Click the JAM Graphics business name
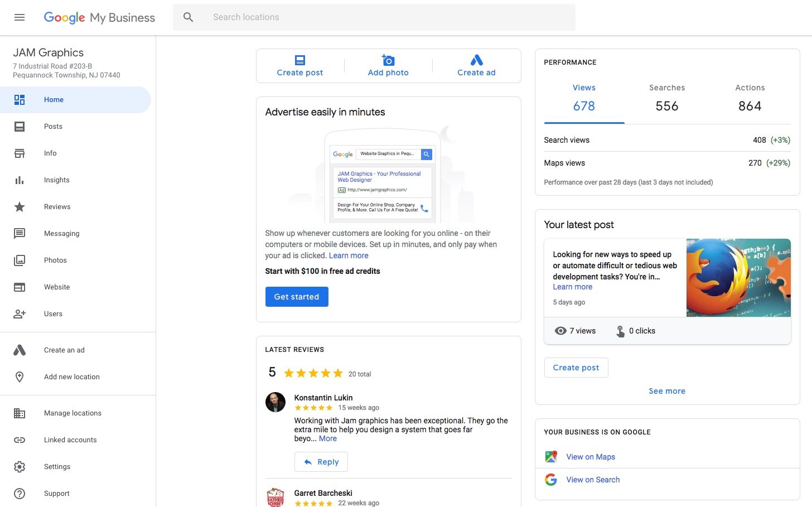 point(49,52)
